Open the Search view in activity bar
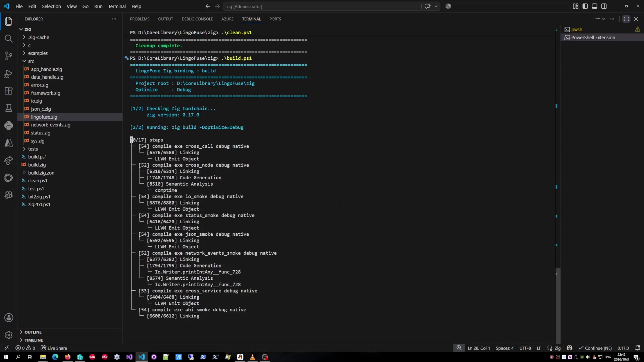Screen dimensions: 644x362 pos(9,39)
